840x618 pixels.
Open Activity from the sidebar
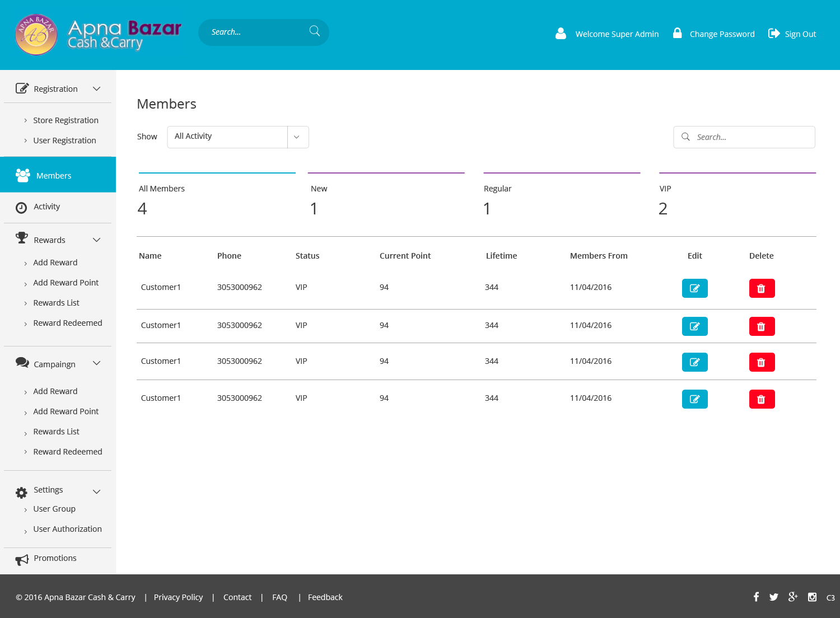click(x=46, y=207)
